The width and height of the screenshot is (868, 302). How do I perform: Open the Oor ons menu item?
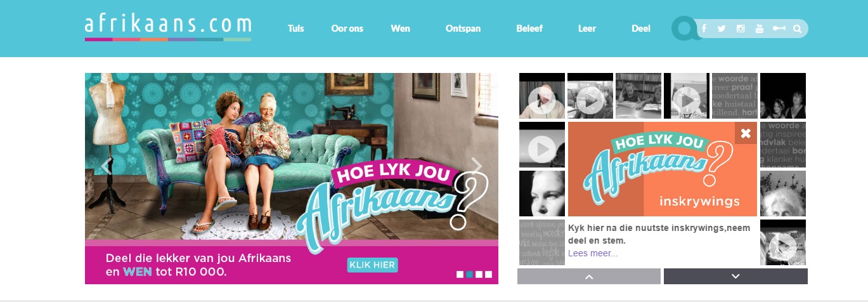pos(347,29)
